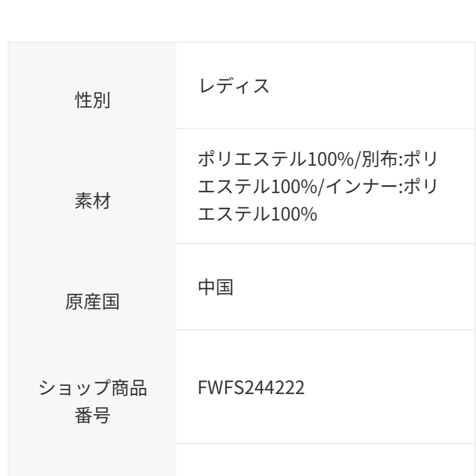Click material text ポリエステル100%/別布:ポリ first line
Screen dimensions: 476x476
pyautogui.click(x=317, y=159)
